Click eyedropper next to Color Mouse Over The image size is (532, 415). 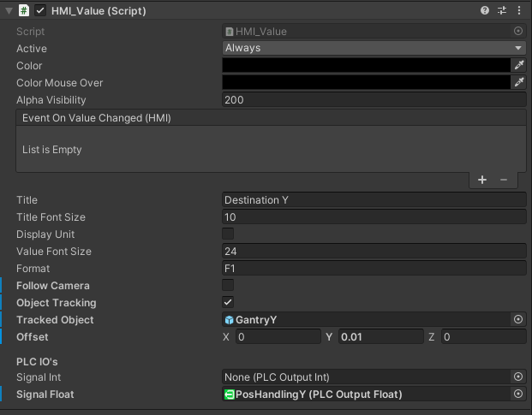518,82
